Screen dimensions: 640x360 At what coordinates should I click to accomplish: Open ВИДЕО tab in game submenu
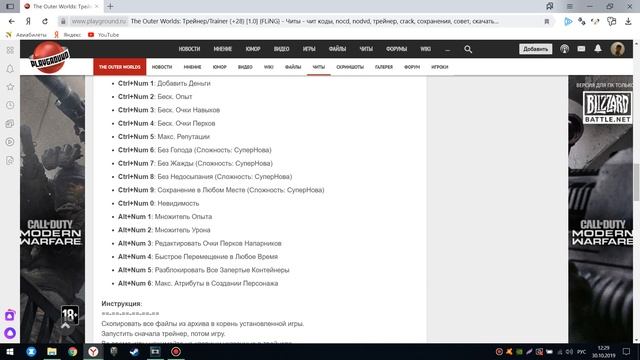point(245,67)
